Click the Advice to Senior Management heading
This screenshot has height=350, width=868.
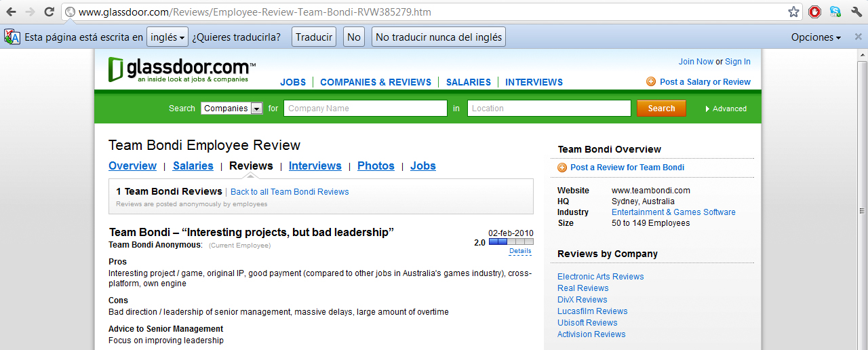point(166,329)
